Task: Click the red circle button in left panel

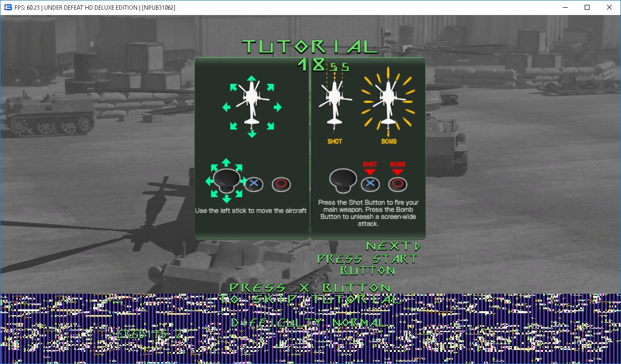Action: click(x=281, y=184)
